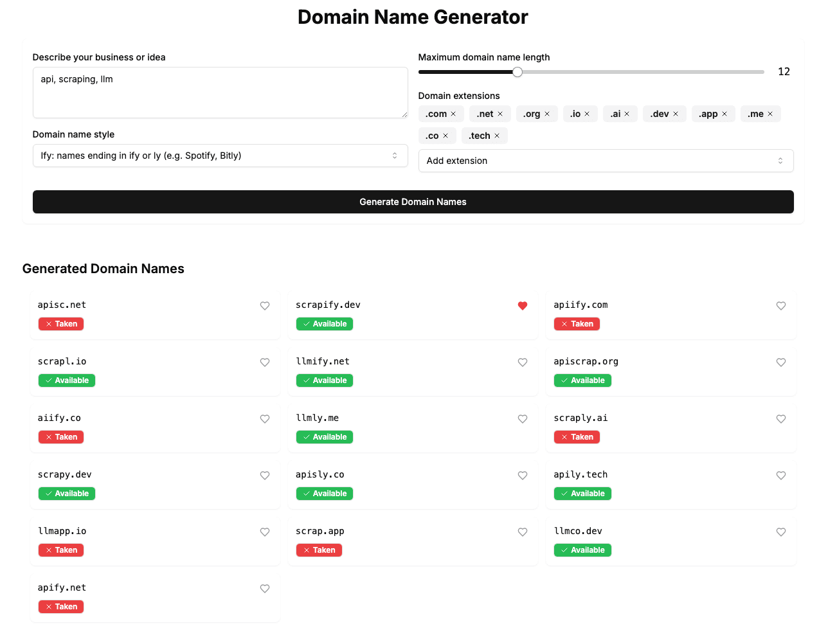Viewport: 819px width, 644px height.
Task: Click the apily.tech domain name
Action: [x=580, y=474]
